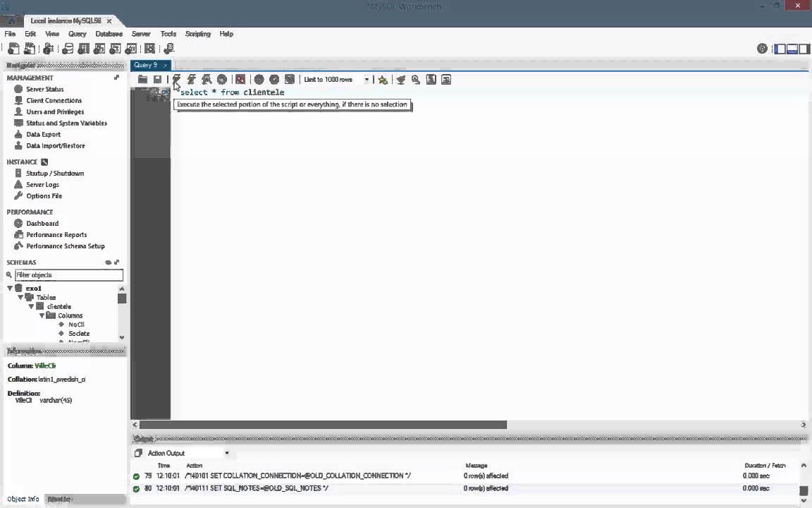812x508 pixels.
Task: Toggle the left sidebar panel visibility
Action: [x=780, y=49]
